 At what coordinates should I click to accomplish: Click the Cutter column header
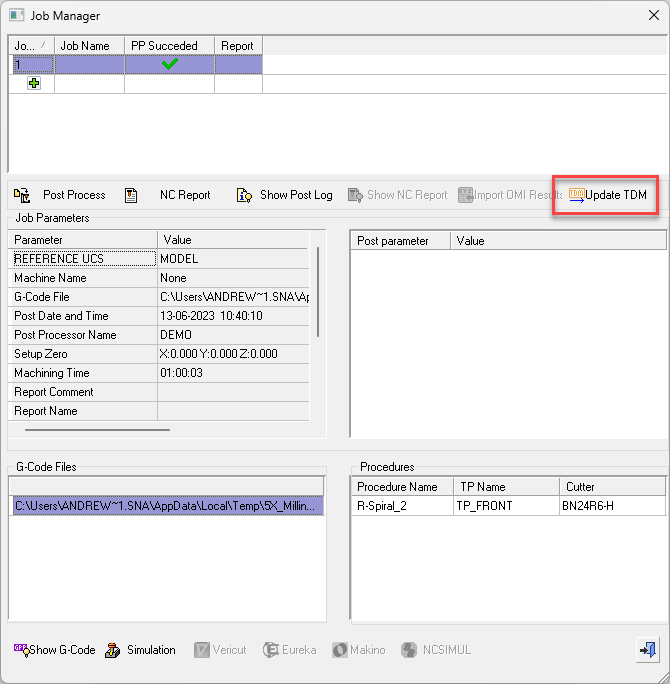pos(610,487)
